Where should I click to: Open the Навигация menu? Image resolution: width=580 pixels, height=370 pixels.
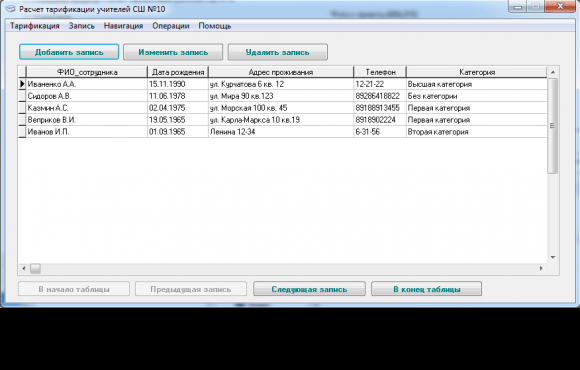[x=123, y=26]
